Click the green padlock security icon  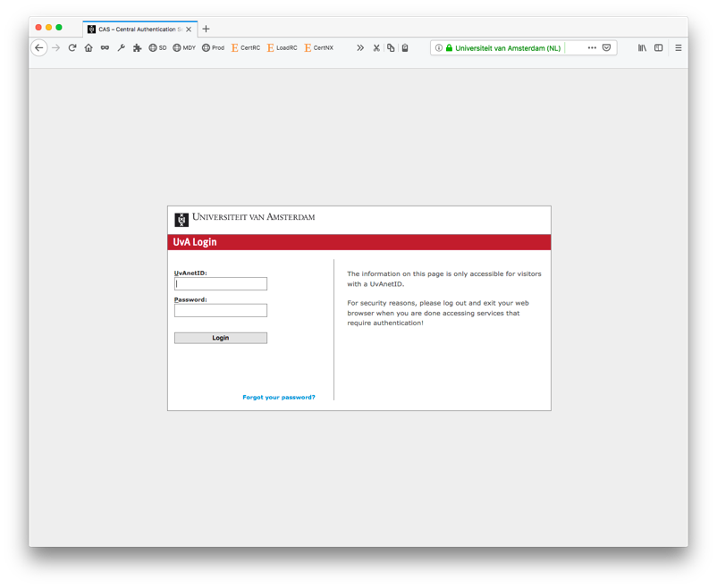449,47
